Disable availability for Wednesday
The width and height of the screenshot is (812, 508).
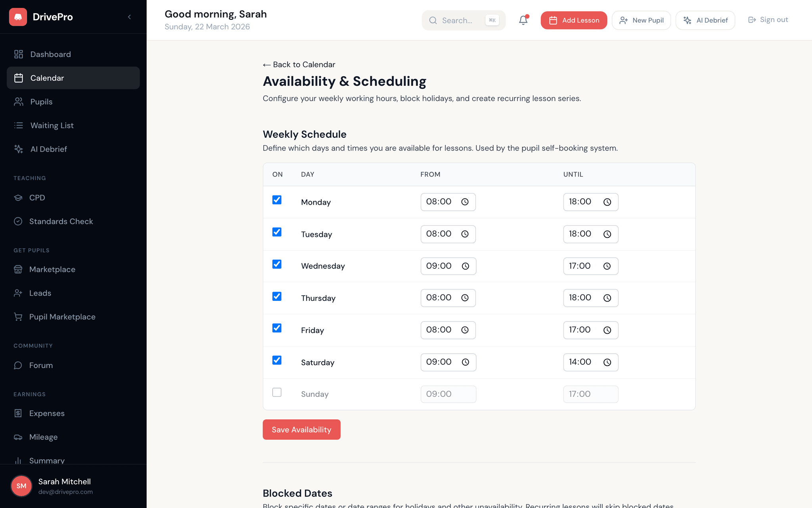point(277,264)
